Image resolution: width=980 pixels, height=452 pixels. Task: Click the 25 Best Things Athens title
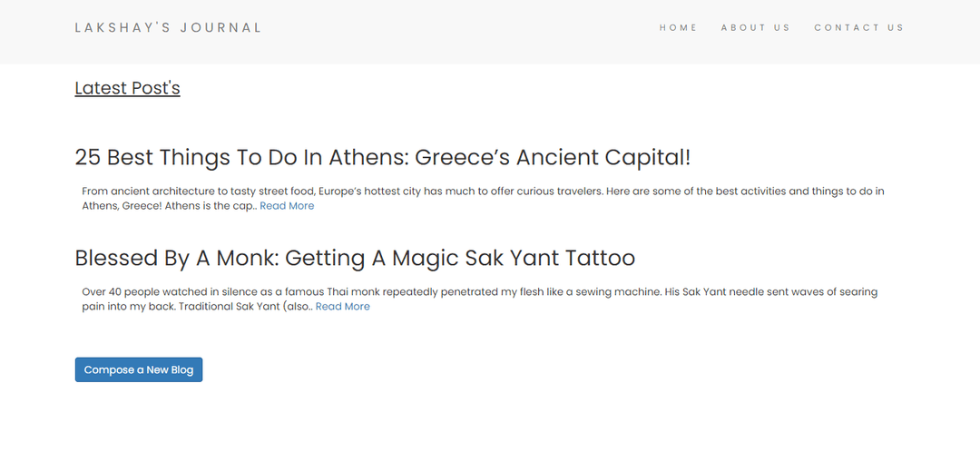pos(383,157)
